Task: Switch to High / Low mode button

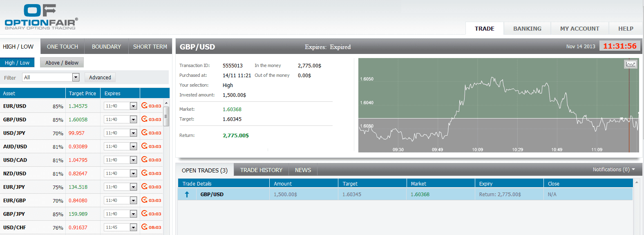Action: click(x=17, y=63)
